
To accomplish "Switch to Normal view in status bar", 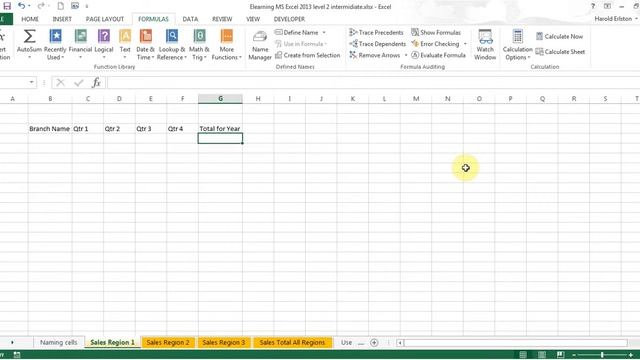I will (x=523, y=355).
